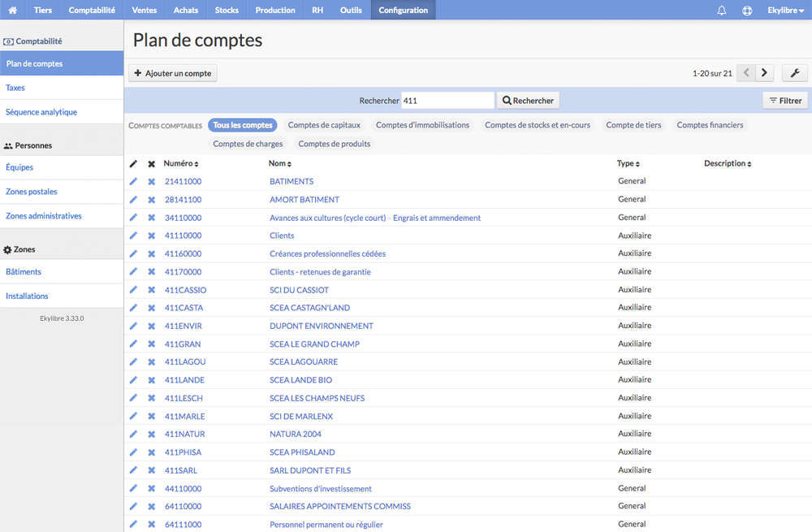This screenshot has width=812, height=532.
Task: Delete the 41110000 Clients account
Action: pyautogui.click(x=151, y=236)
